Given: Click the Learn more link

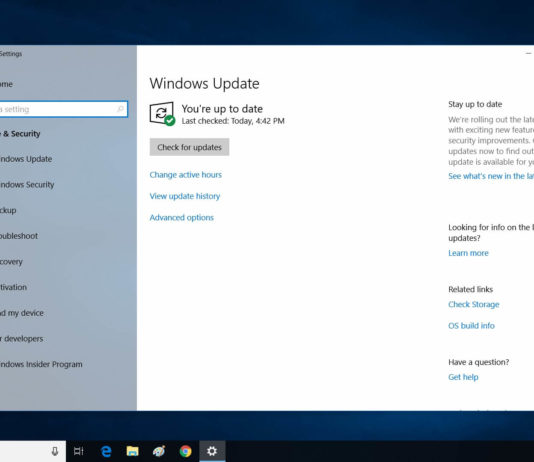Looking at the screenshot, I should pos(468,253).
